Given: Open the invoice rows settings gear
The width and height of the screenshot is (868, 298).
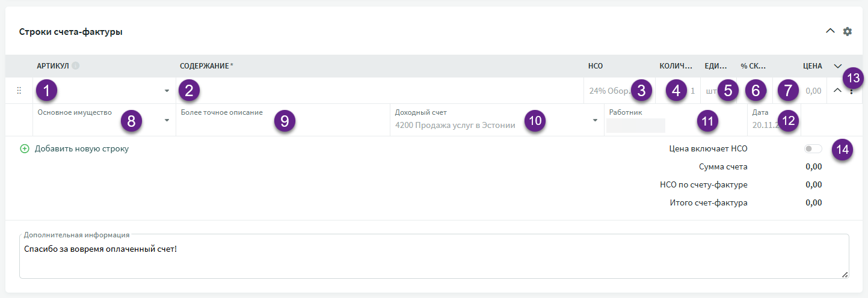Looking at the screenshot, I should 848,31.
